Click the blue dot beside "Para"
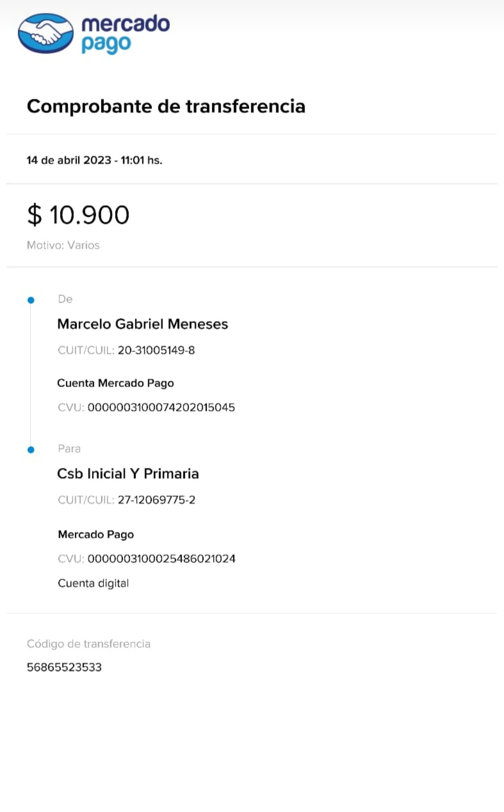The image size is (504, 812). click(31, 450)
